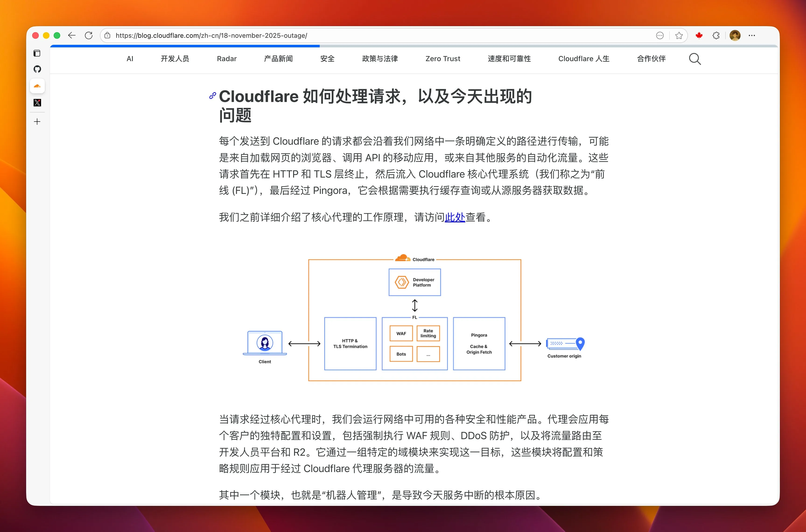Go to 开发人员 navigation category
The width and height of the screenshot is (806, 532).
click(x=175, y=59)
